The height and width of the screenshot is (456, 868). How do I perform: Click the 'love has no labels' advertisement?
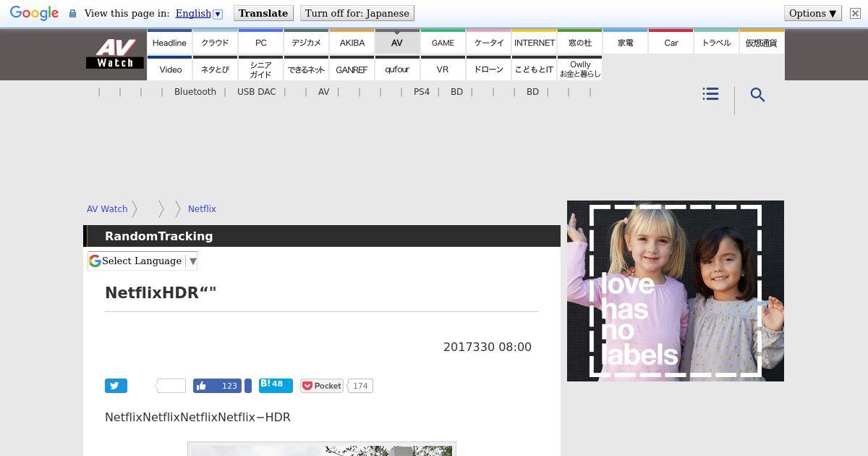[676, 291]
